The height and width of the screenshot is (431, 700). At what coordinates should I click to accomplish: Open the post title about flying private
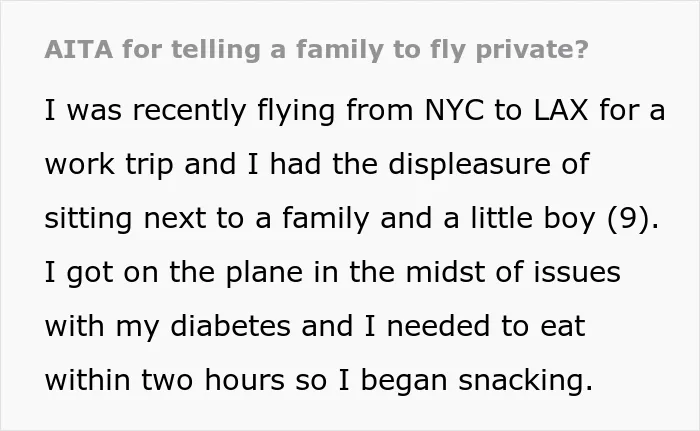tap(317, 50)
